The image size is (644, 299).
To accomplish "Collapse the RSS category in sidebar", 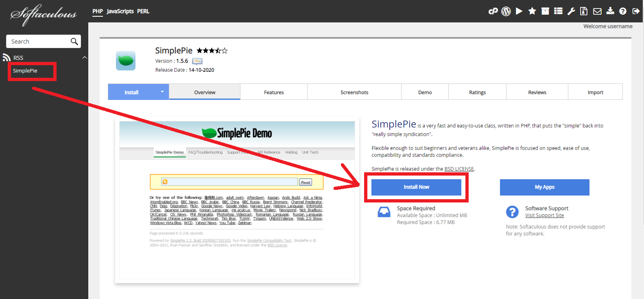I will (x=85, y=58).
